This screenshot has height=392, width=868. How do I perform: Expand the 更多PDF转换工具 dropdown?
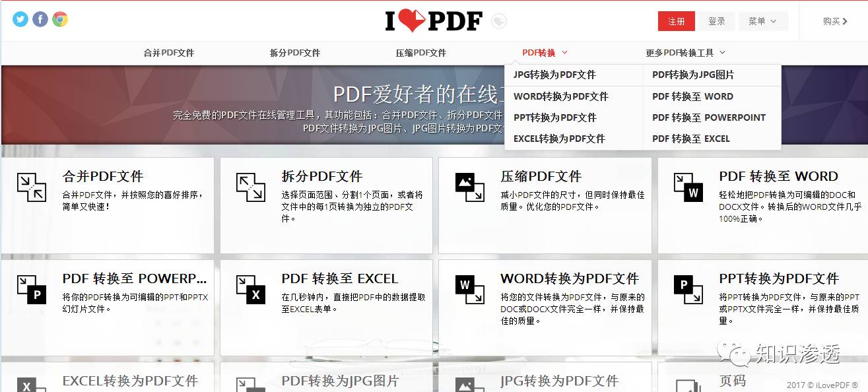(685, 53)
